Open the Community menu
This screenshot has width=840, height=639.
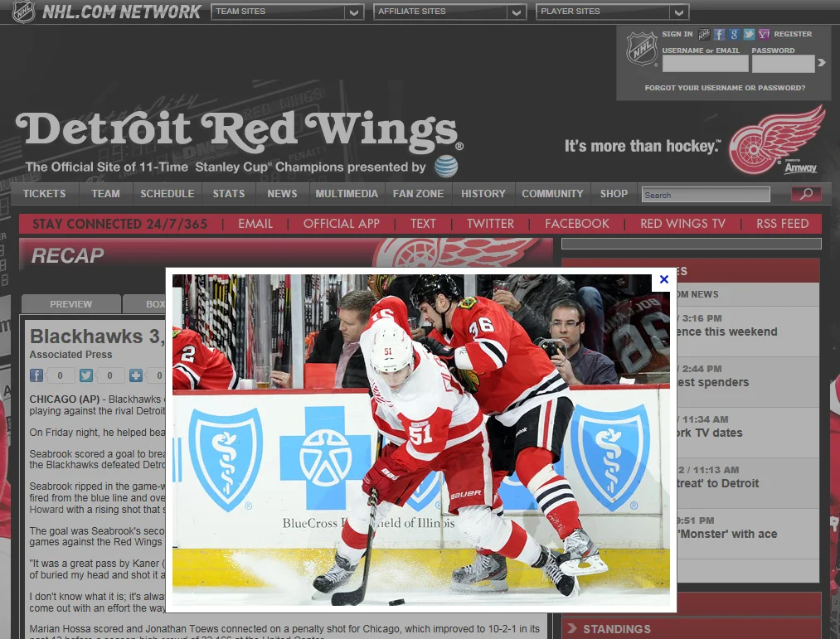tap(552, 193)
